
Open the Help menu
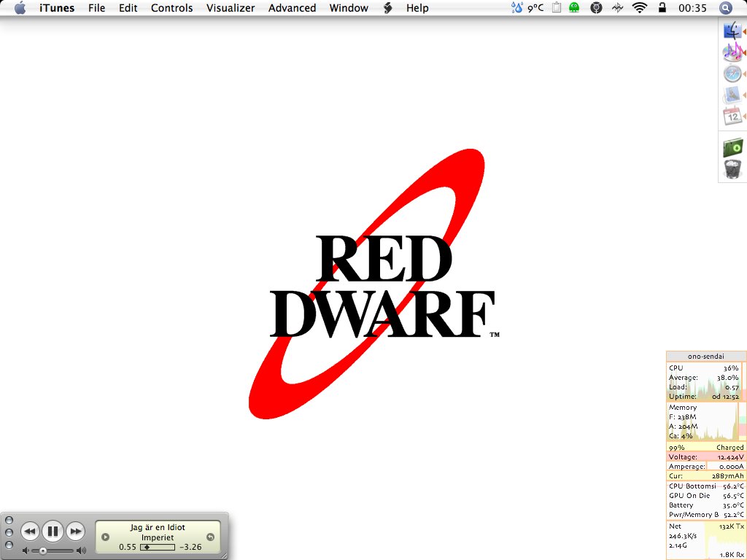pyautogui.click(x=417, y=8)
